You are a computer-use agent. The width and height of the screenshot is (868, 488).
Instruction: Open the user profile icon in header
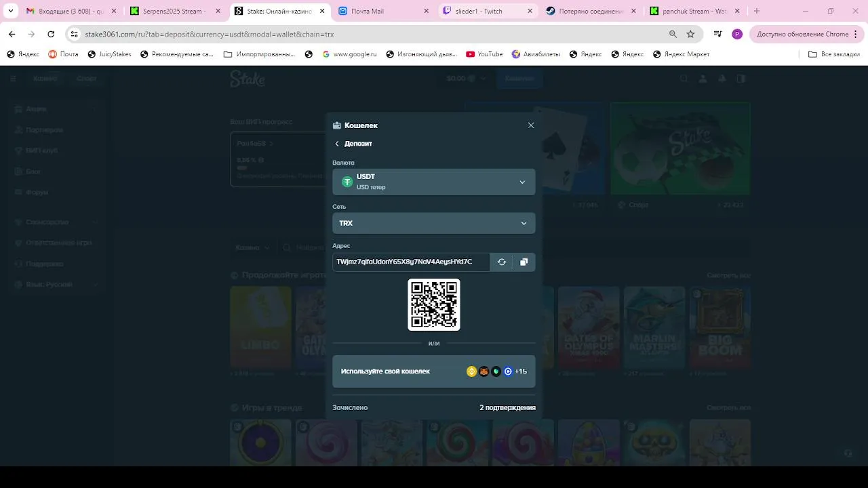(x=703, y=79)
